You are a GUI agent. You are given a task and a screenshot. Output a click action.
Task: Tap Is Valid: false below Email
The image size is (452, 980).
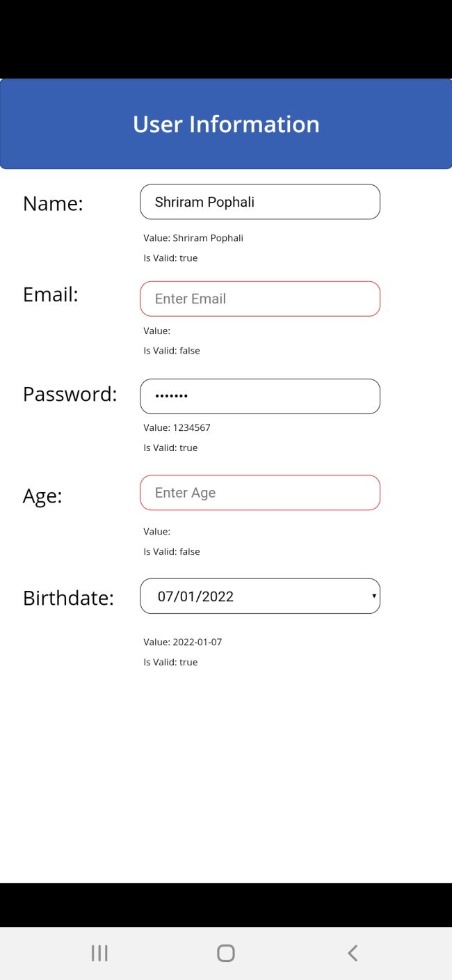click(170, 350)
